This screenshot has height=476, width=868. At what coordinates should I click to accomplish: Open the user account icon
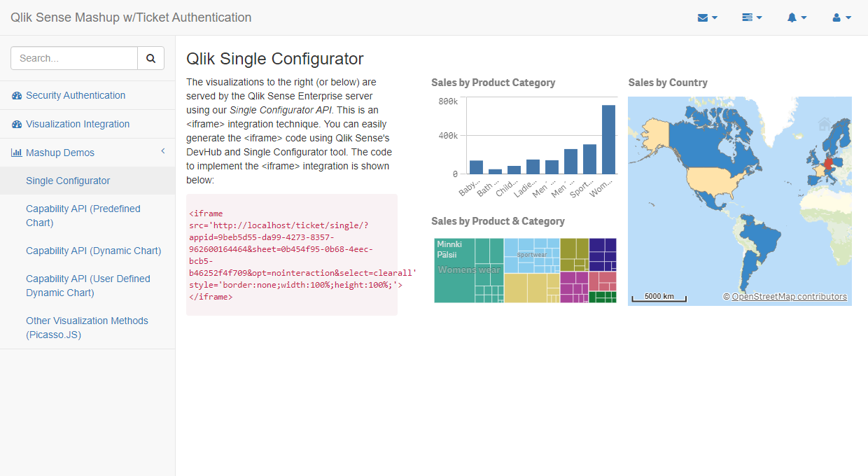pos(837,17)
